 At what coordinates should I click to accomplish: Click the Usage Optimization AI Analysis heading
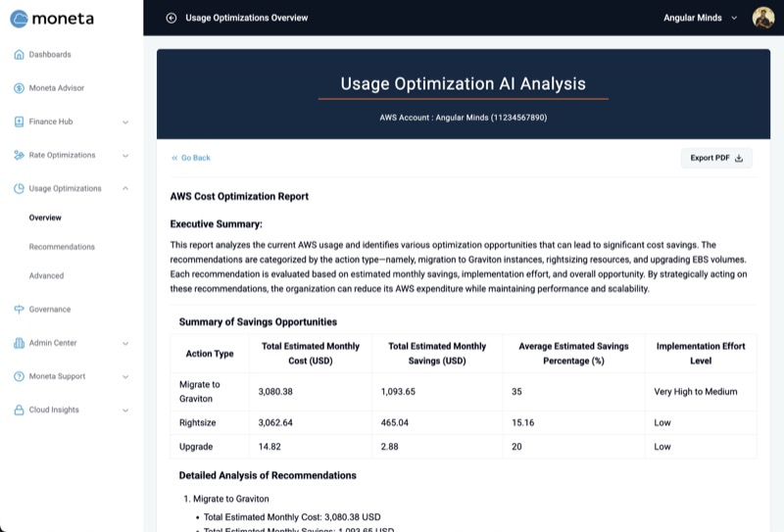click(x=463, y=83)
